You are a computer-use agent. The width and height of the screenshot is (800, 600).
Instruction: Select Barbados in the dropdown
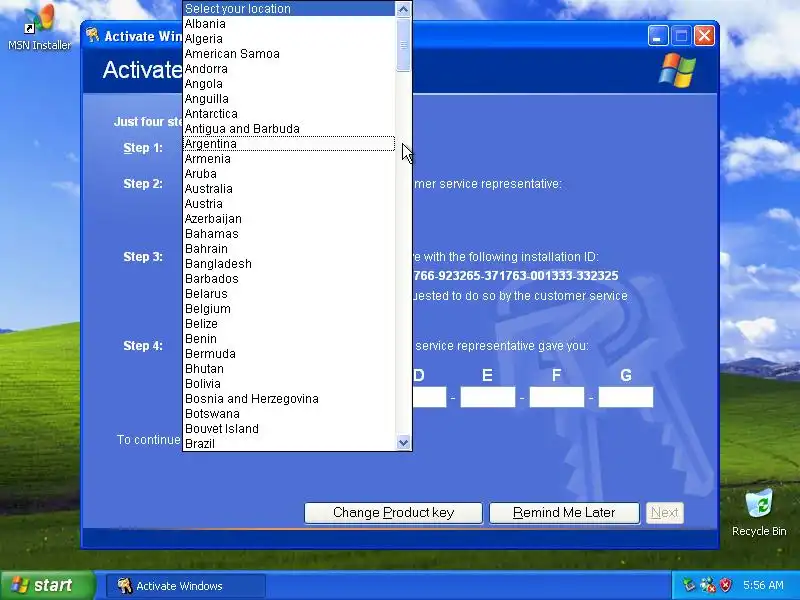[289, 279]
